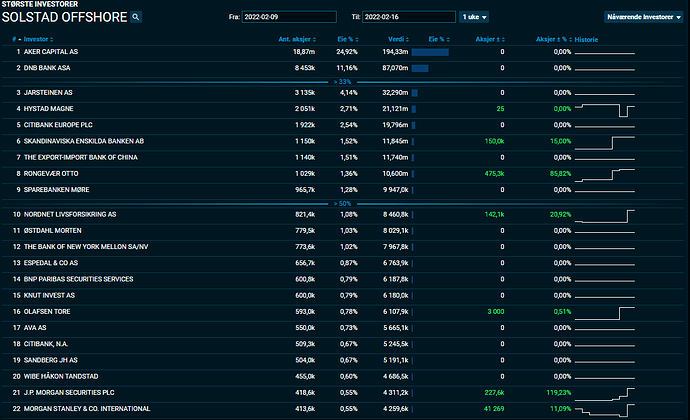Click ownership bar for DNB BANK ASA
This screenshot has width=690, height=420.
pos(420,69)
